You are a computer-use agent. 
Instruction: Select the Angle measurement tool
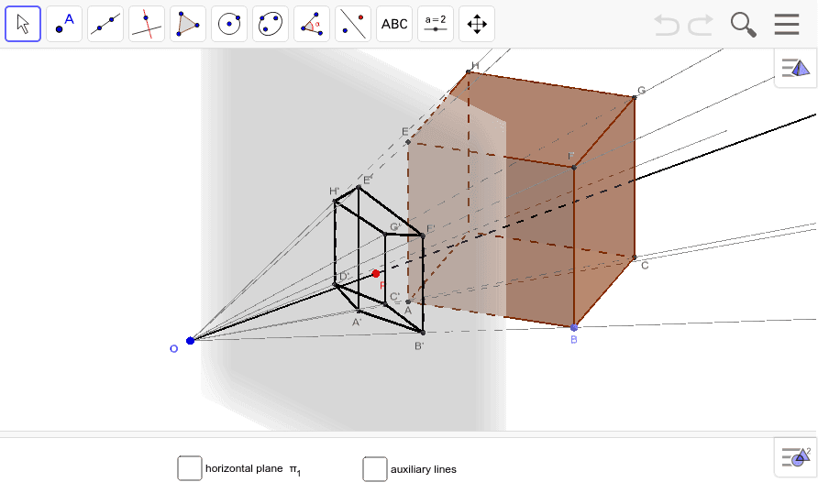(312, 24)
